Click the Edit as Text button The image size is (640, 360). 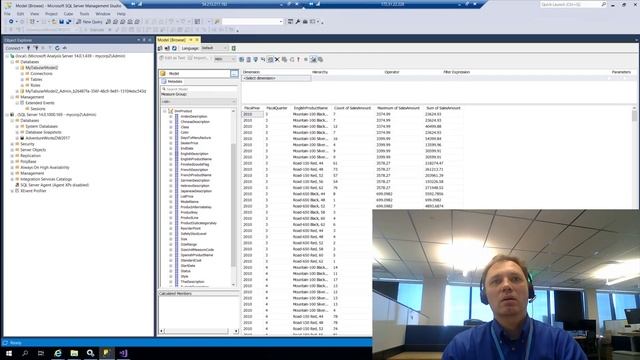pos(172,58)
